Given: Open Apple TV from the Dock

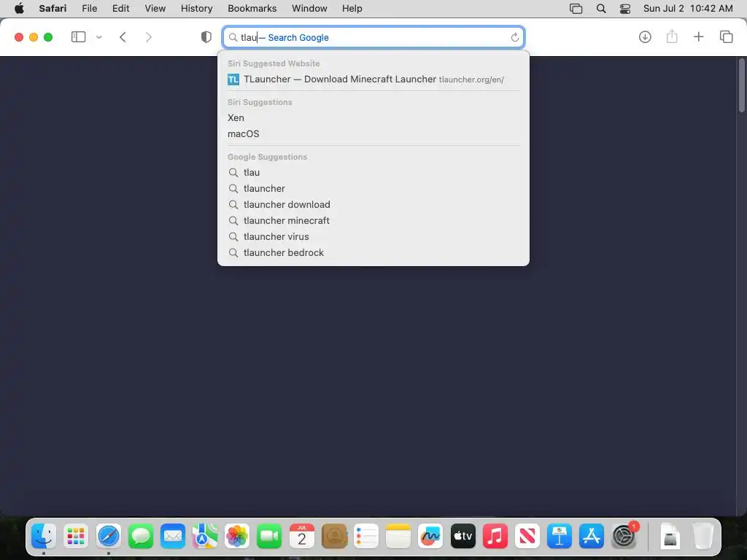Looking at the screenshot, I should (x=462, y=536).
